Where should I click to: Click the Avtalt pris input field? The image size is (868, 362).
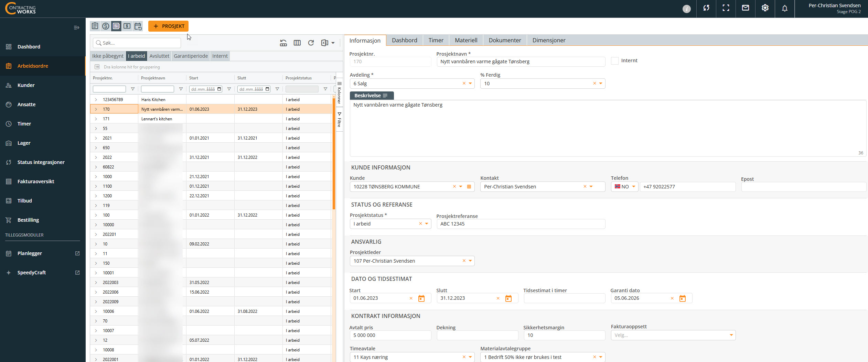390,335
